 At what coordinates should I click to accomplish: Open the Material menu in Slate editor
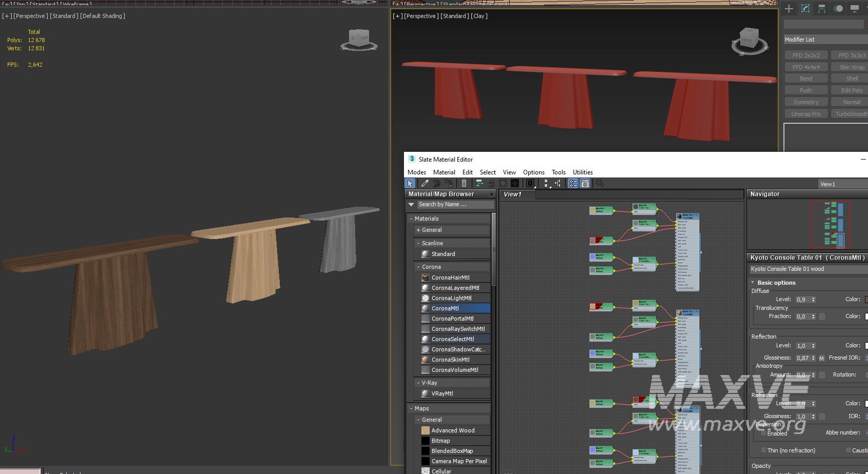444,172
